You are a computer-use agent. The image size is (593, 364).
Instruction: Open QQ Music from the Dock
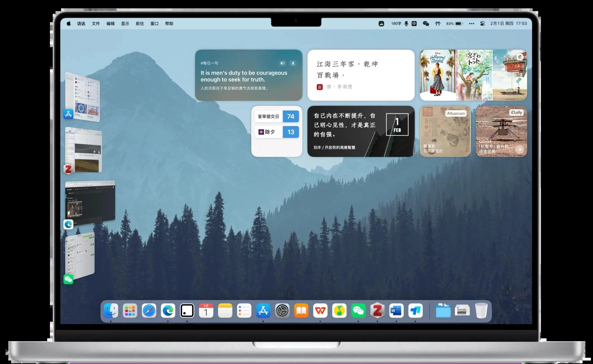coord(339,311)
